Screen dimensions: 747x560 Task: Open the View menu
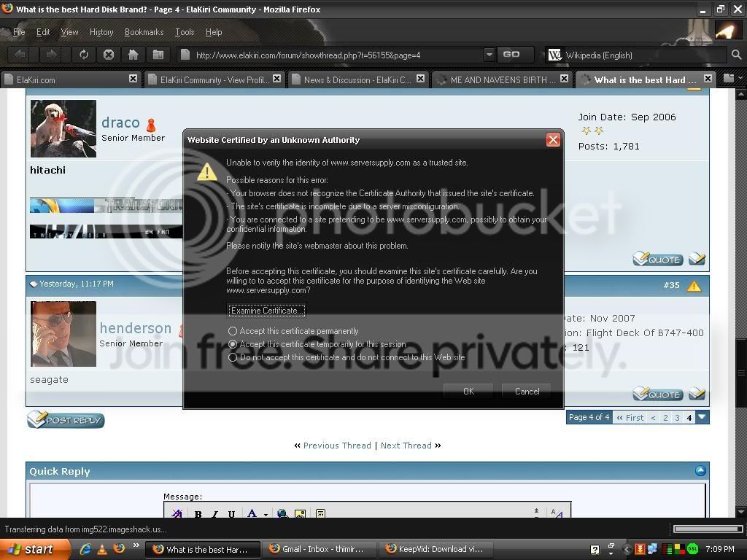click(x=69, y=32)
